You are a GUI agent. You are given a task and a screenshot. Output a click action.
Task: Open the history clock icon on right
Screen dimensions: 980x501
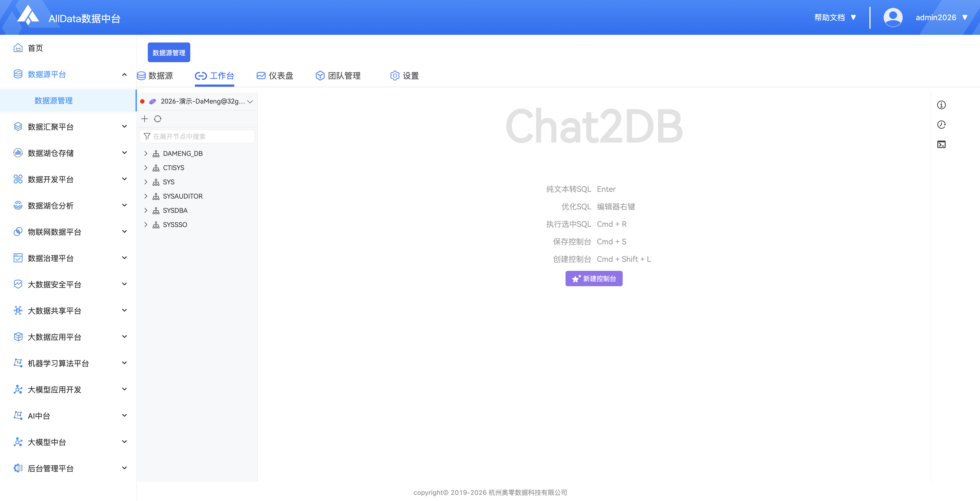point(941,125)
